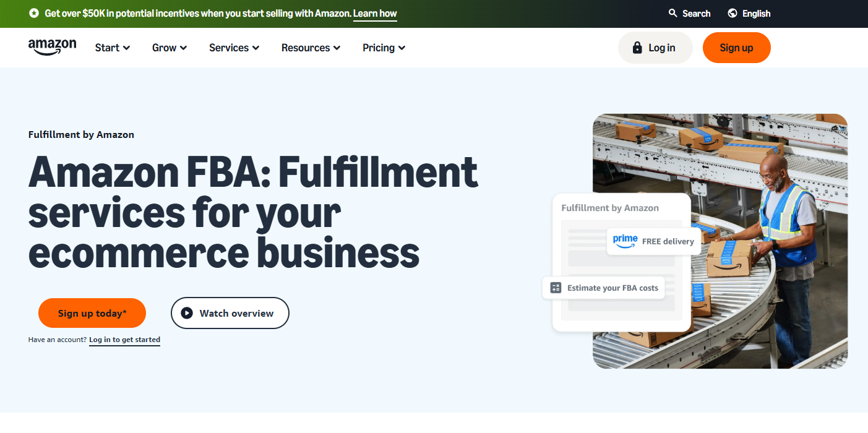Click the globe language icon
The width and height of the screenshot is (868, 433).
[733, 13]
